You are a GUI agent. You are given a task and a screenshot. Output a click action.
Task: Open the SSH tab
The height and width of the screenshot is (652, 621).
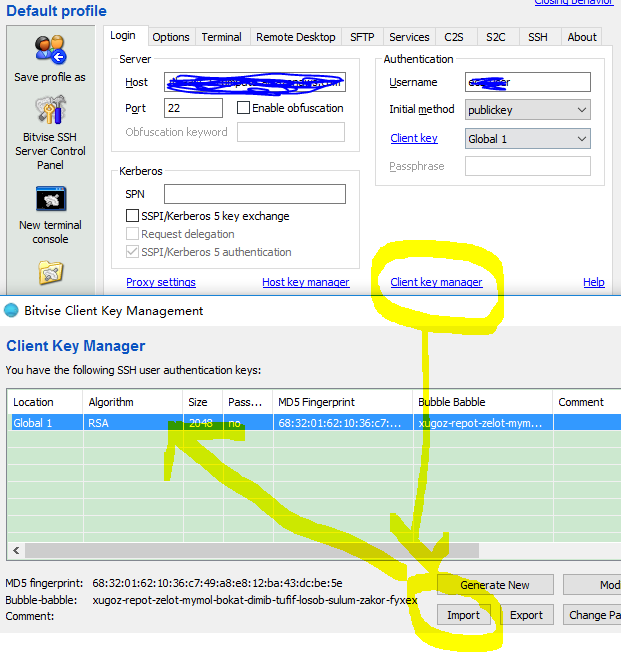pos(538,37)
